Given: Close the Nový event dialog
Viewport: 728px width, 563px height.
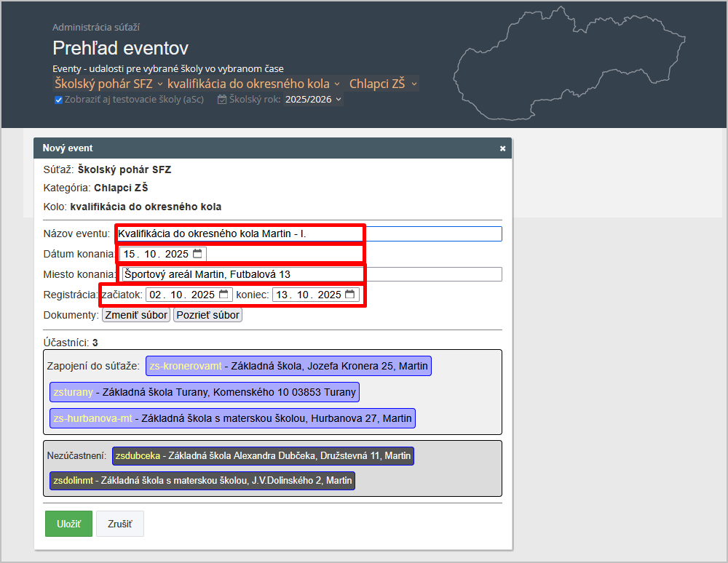Looking at the screenshot, I should coord(502,148).
